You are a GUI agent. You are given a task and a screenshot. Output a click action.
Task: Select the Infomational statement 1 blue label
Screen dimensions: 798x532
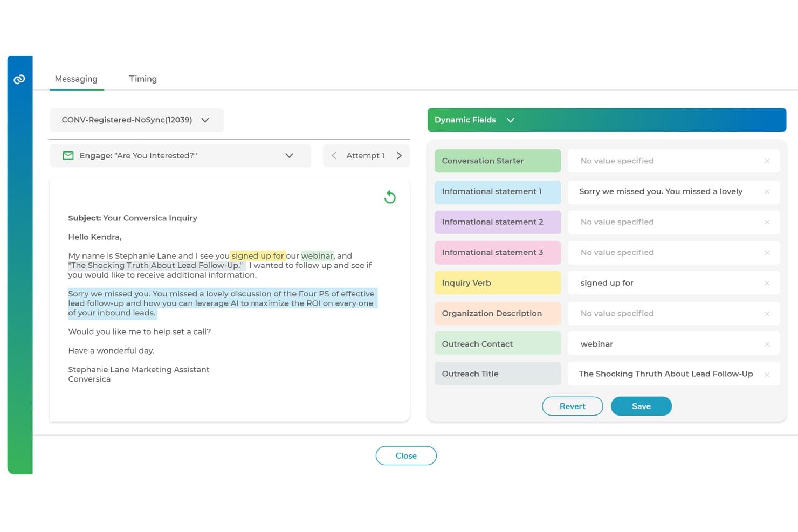[498, 192]
